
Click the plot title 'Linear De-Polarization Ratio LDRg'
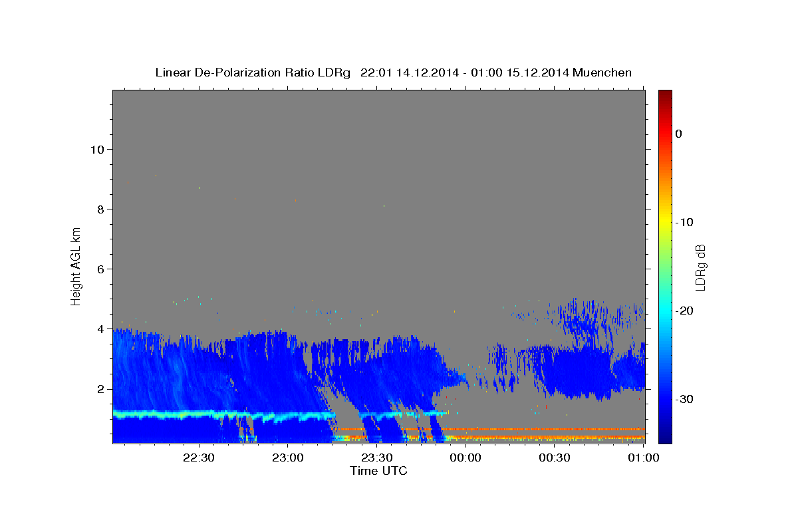pos(252,72)
